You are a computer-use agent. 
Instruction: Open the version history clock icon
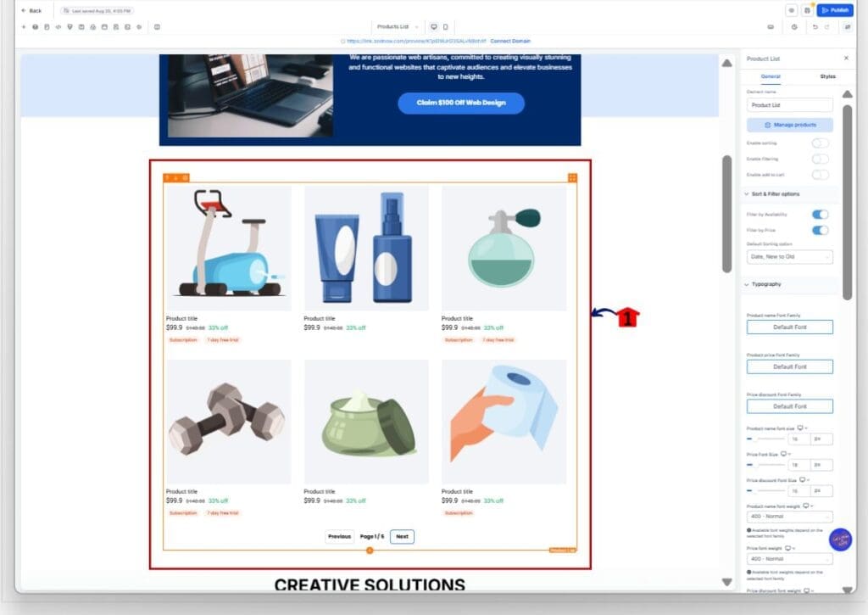click(794, 26)
